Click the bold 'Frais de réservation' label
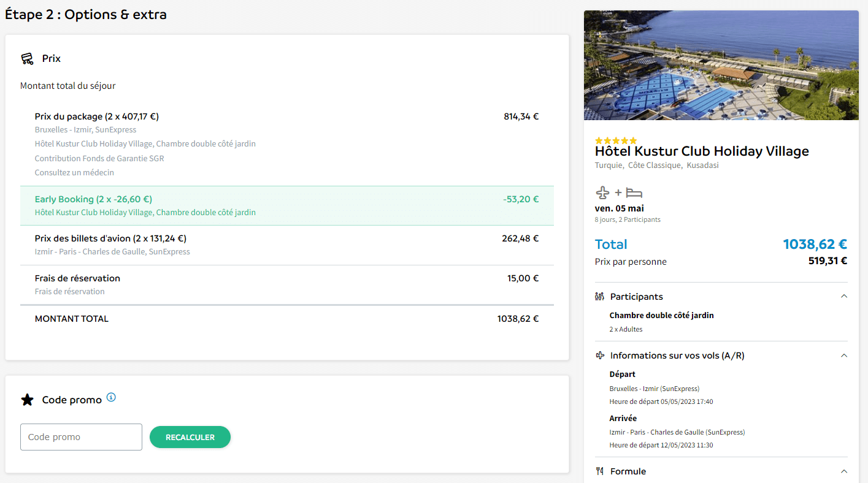The width and height of the screenshot is (868, 483). coord(77,278)
